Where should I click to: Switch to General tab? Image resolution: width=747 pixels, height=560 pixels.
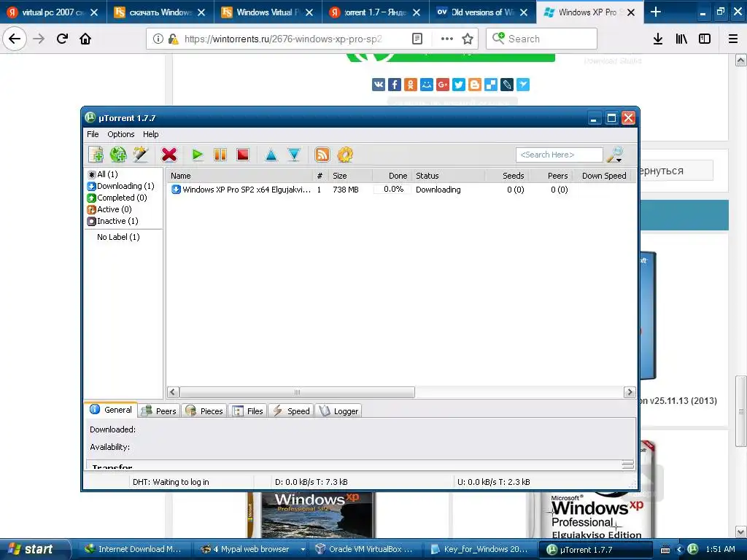click(111, 410)
